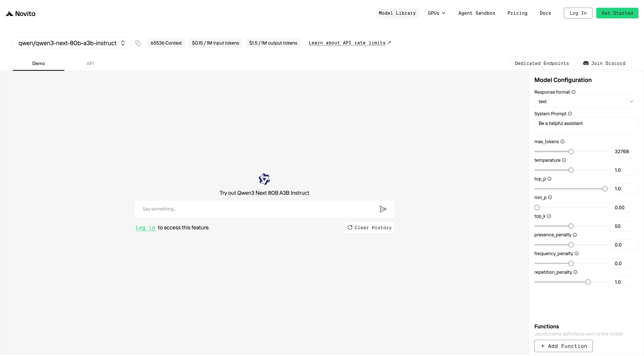
Task: Open Model Library in the navigation
Action: click(397, 13)
